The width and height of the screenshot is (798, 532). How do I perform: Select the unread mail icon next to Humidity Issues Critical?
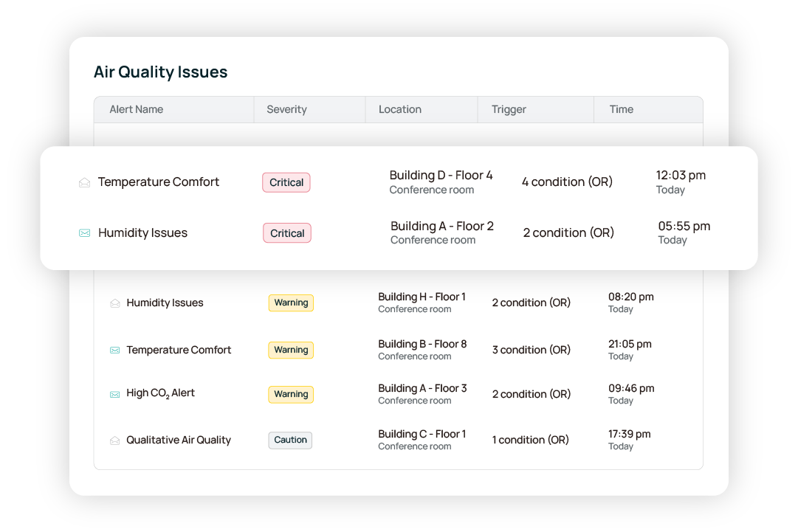(84, 232)
